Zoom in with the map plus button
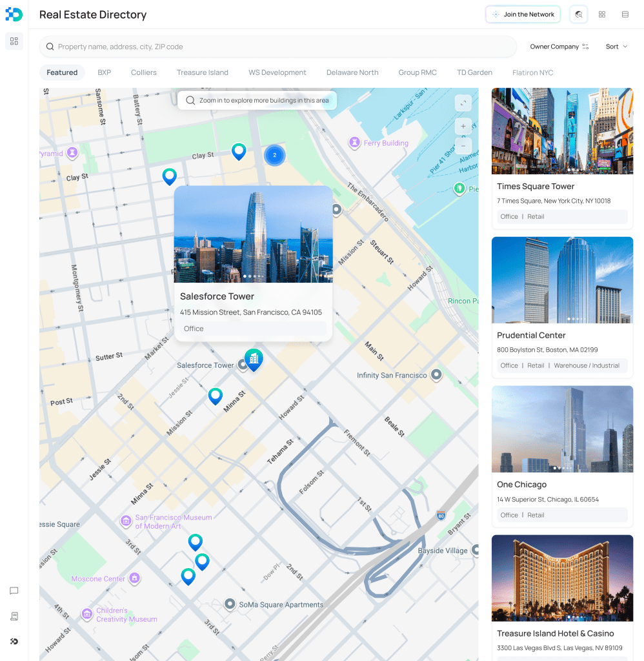This screenshot has height=661, width=644. click(x=463, y=126)
